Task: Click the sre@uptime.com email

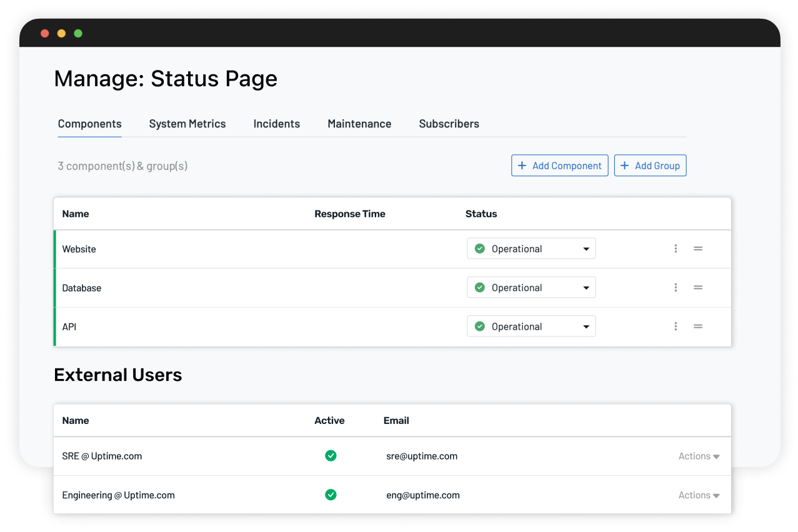Action: (422, 456)
